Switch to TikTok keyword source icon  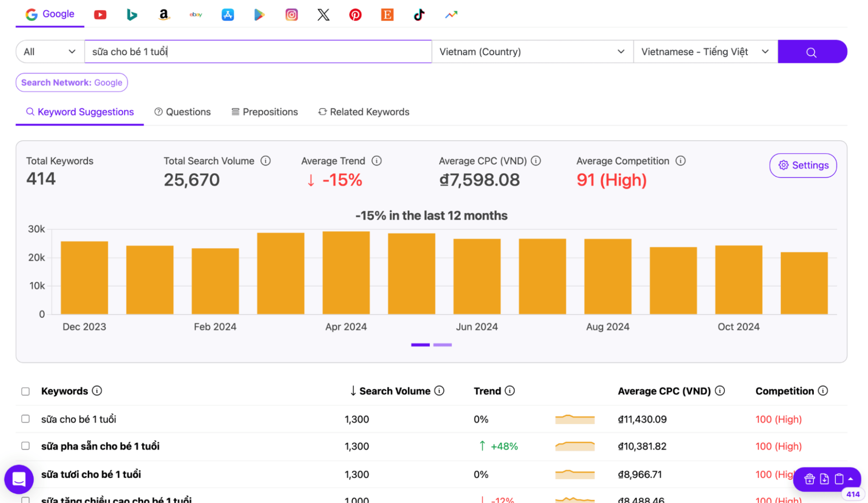[x=419, y=15]
